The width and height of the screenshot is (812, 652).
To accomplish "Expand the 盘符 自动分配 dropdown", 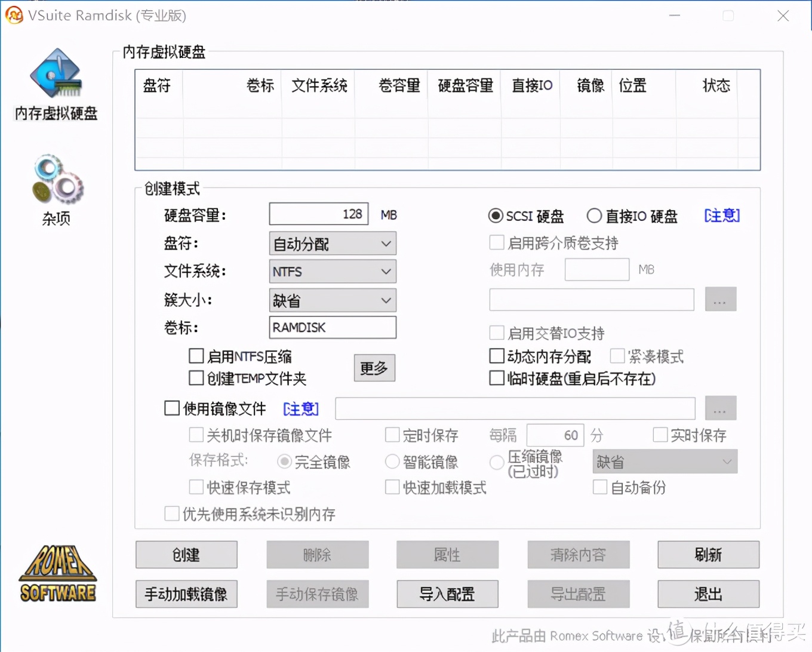I will [x=333, y=244].
